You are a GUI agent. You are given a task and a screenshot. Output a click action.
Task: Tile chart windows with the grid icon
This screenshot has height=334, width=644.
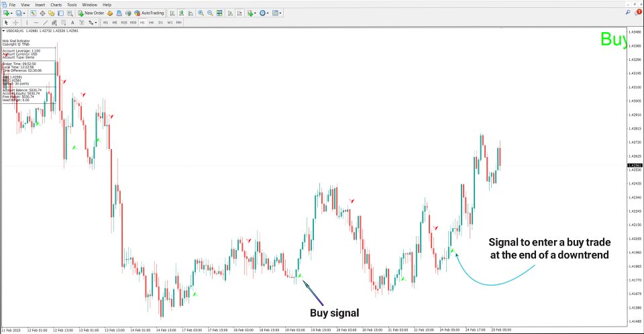click(x=219, y=13)
